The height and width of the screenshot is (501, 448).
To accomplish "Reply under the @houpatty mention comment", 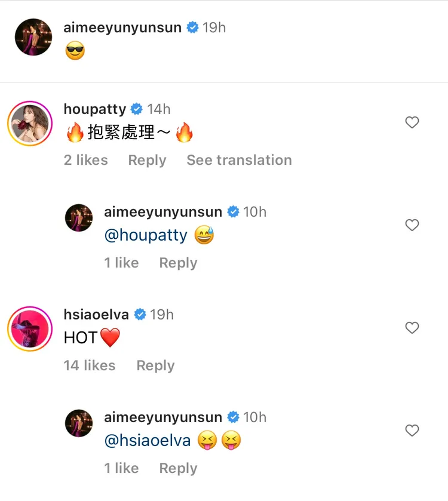I will pyautogui.click(x=178, y=263).
